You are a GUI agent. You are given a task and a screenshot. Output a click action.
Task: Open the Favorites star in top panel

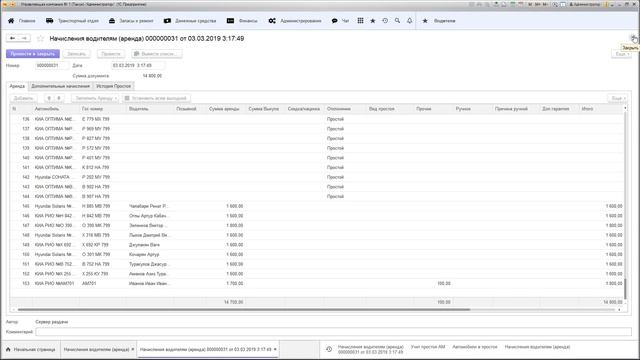[373, 20]
